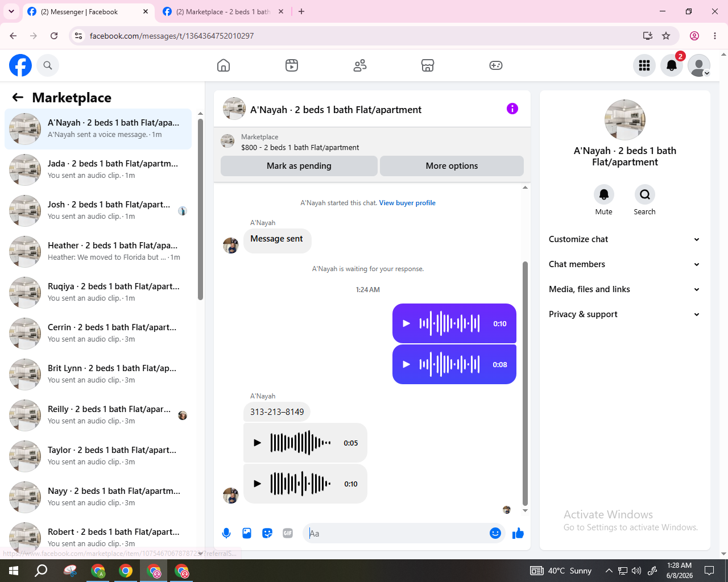Image resolution: width=728 pixels, height=582 pixels.
Task: Open the Windows notification center
Action: pos(709,571)
